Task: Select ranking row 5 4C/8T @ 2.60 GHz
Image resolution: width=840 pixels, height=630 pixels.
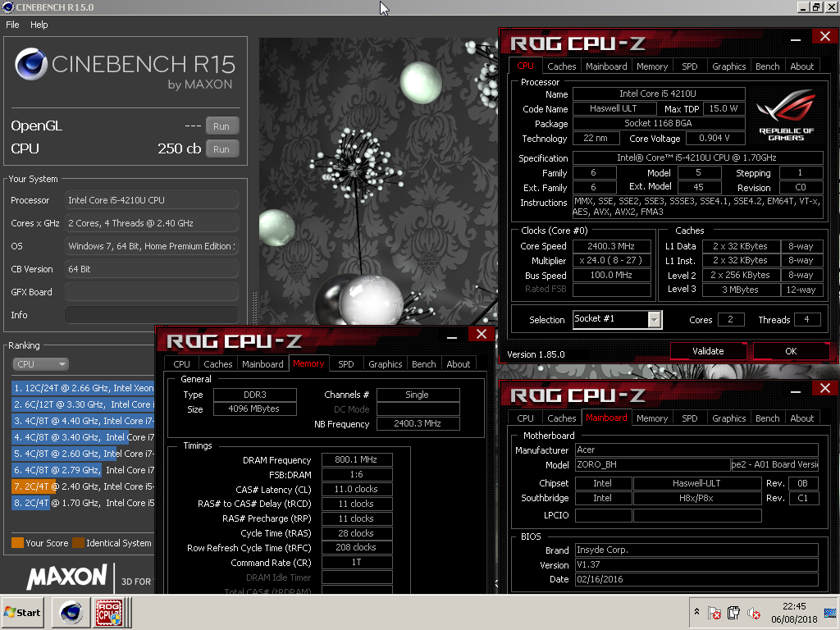Action: click(x=83, y=454)
